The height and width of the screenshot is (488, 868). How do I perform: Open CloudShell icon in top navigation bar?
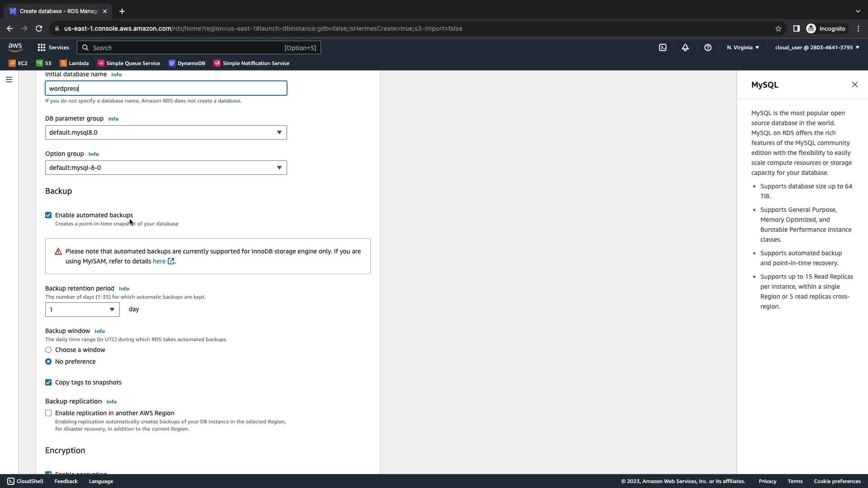[662, 47]
